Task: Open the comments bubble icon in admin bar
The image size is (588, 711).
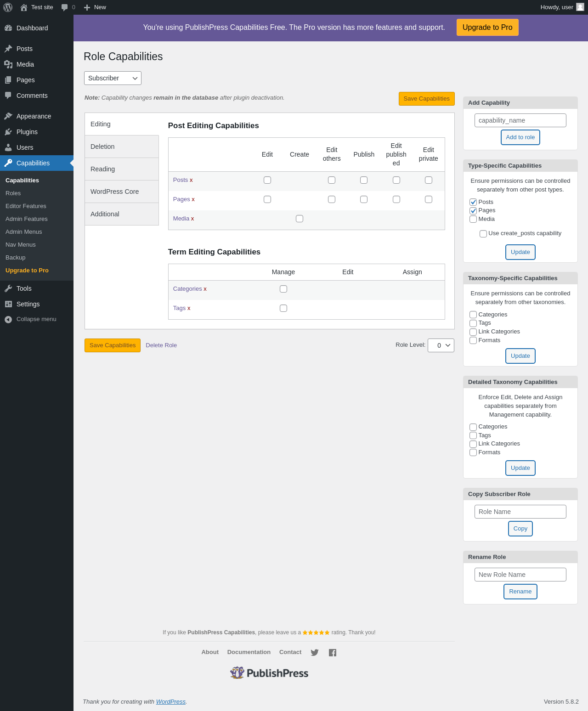Action: click(x=64, y=7)
